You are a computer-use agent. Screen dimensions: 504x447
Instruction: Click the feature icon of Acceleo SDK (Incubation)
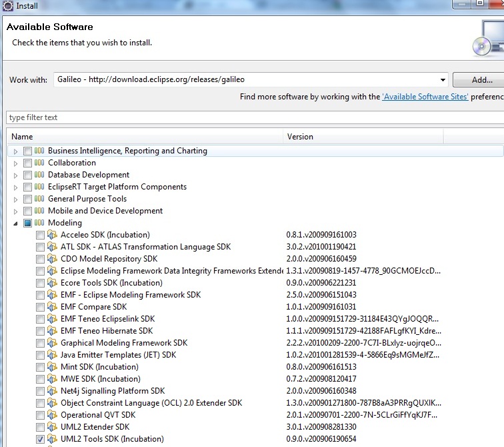52,234
